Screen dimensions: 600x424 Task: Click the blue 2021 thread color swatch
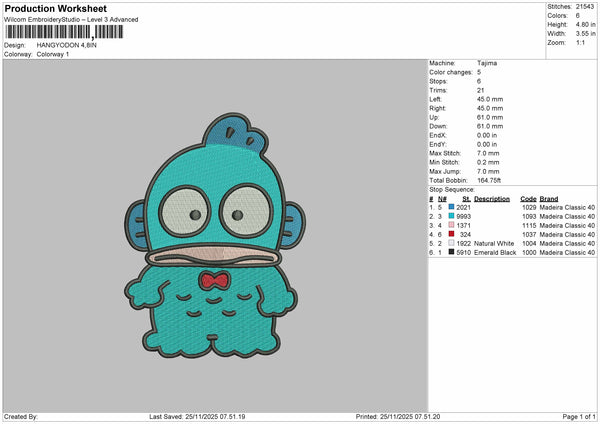452,207
